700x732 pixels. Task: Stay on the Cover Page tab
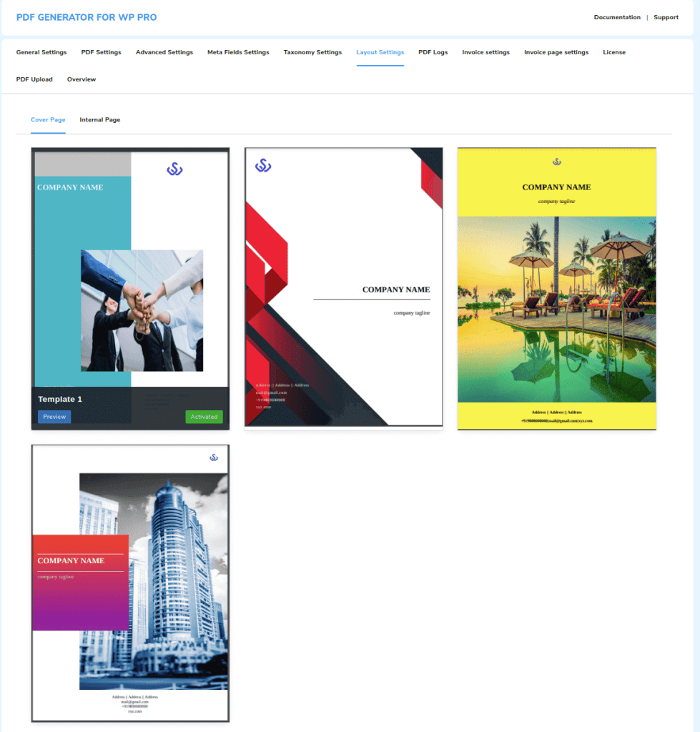click(48, 119)
